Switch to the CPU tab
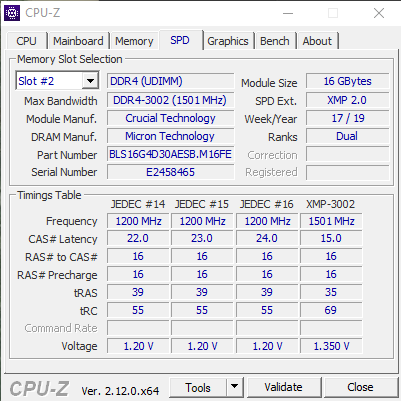This screenshot has width=401, height=401. click(x=26, y=41)
